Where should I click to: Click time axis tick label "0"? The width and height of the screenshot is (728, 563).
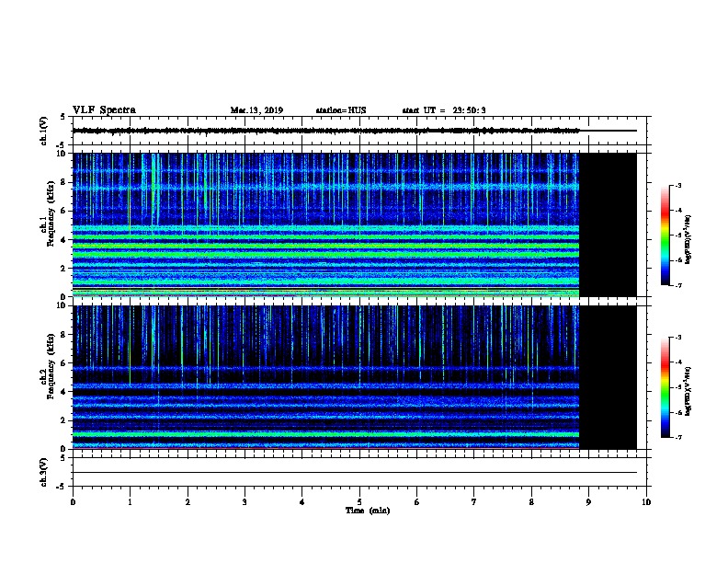click(73, 502)
